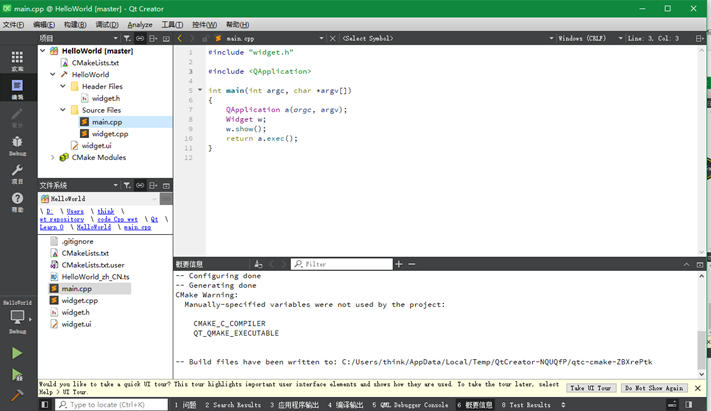Minimize the output pane with up chevron
Screen dimensions: 711x411
pos(687,264)
